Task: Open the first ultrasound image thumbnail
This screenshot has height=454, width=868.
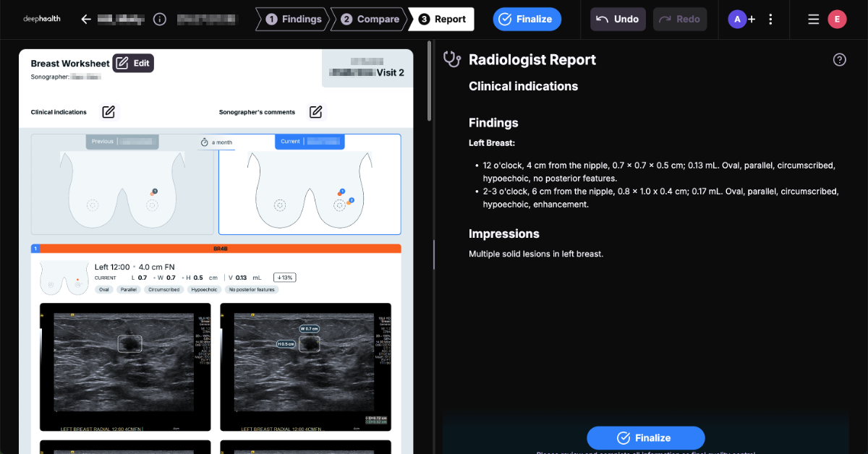Action: click(125, 367)
